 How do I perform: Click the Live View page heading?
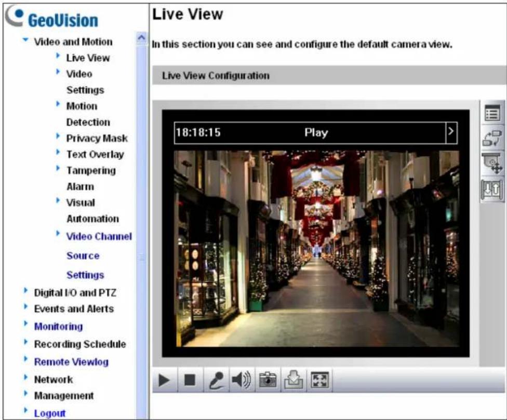click(x=188, y=14)
